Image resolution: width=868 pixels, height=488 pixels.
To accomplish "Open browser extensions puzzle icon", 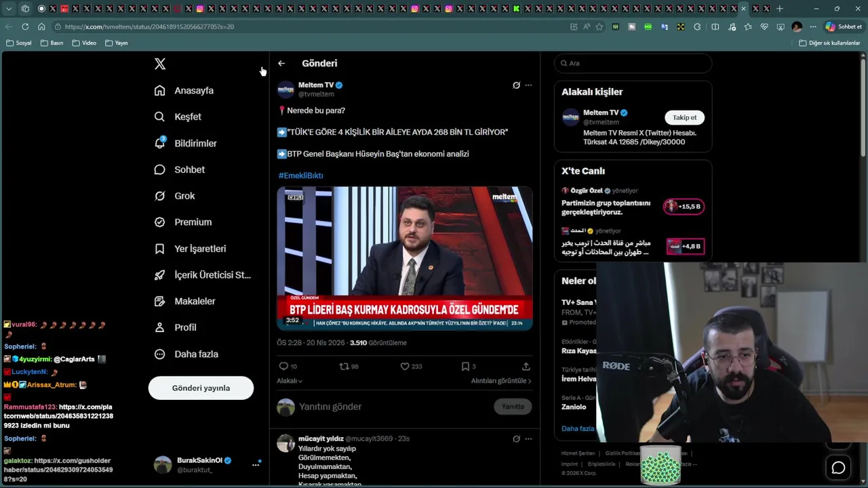I will 698,26.
